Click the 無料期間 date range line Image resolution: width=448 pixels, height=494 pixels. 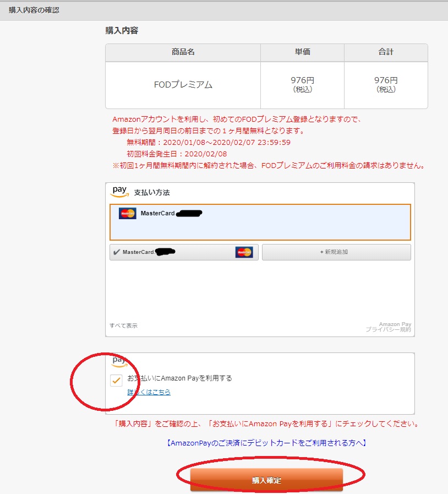[209, 143]
